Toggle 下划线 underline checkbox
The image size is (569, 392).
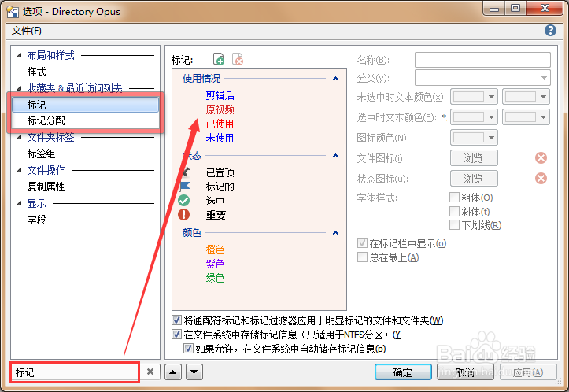pos(454,224)
